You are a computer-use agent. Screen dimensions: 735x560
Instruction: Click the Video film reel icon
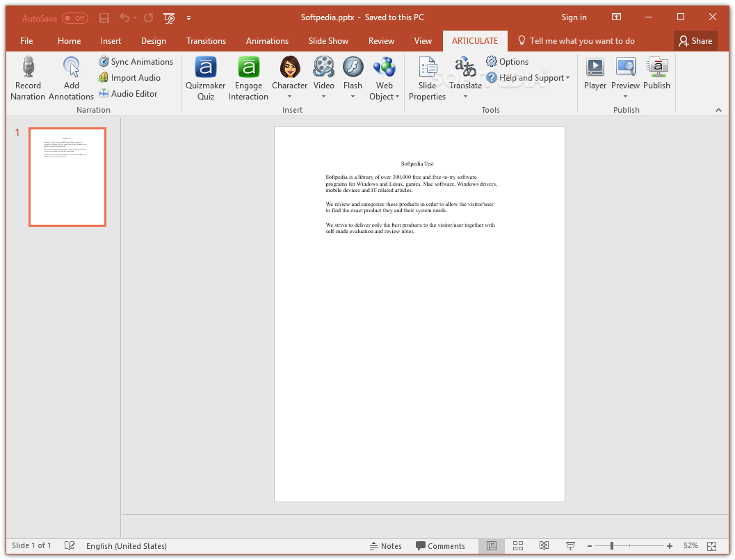point(323,67)
